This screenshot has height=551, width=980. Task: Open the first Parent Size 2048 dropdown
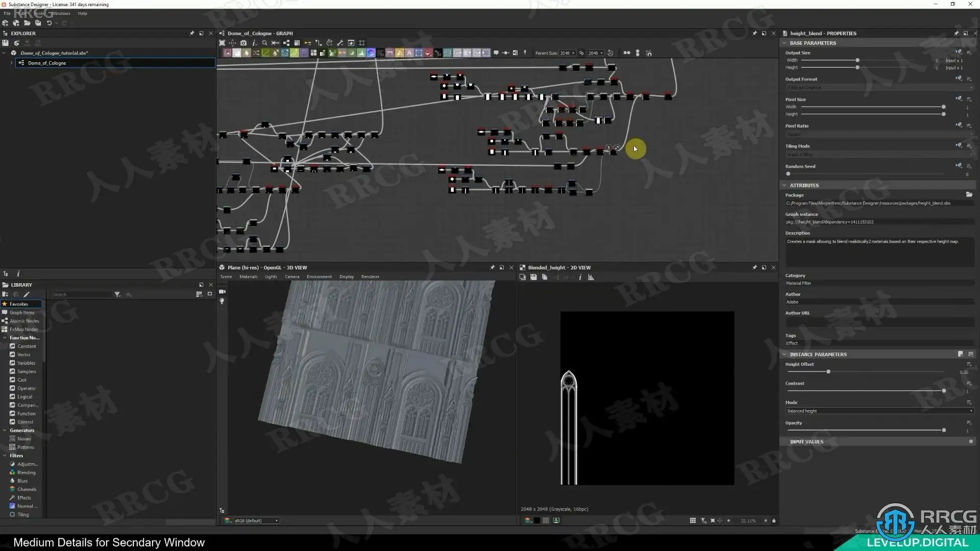[x=567, y=53]
